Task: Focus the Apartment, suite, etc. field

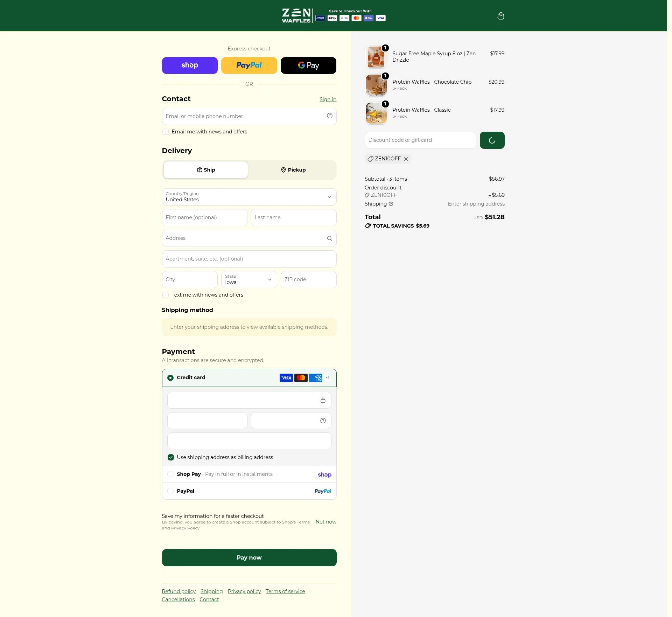Action: coord(249,259)
